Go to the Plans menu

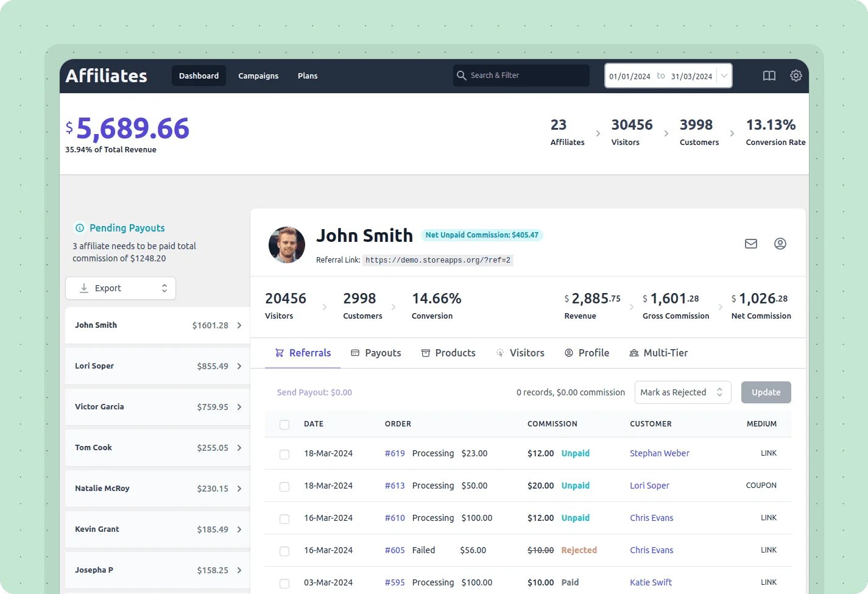point(308,76)
